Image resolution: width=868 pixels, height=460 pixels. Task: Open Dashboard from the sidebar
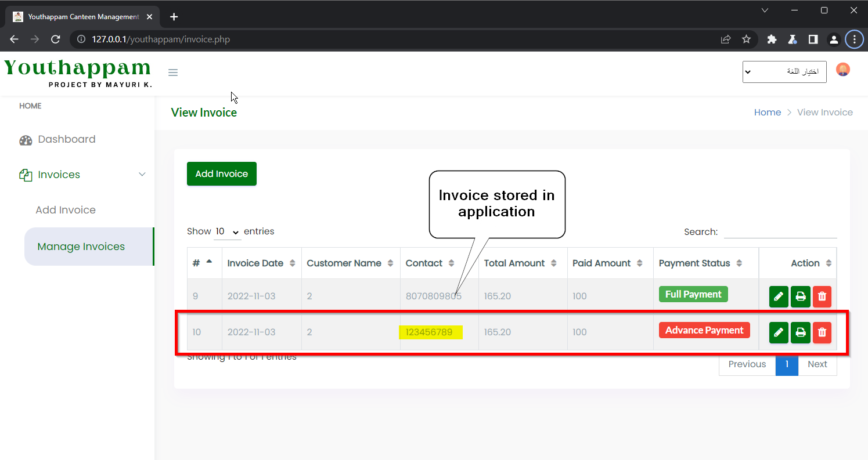coord(67,139)
